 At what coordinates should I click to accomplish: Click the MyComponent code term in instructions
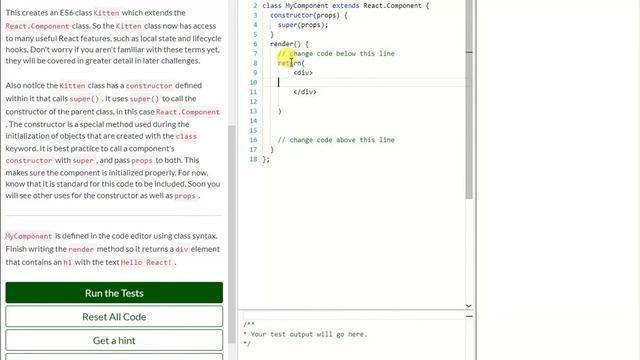[29, 236]
